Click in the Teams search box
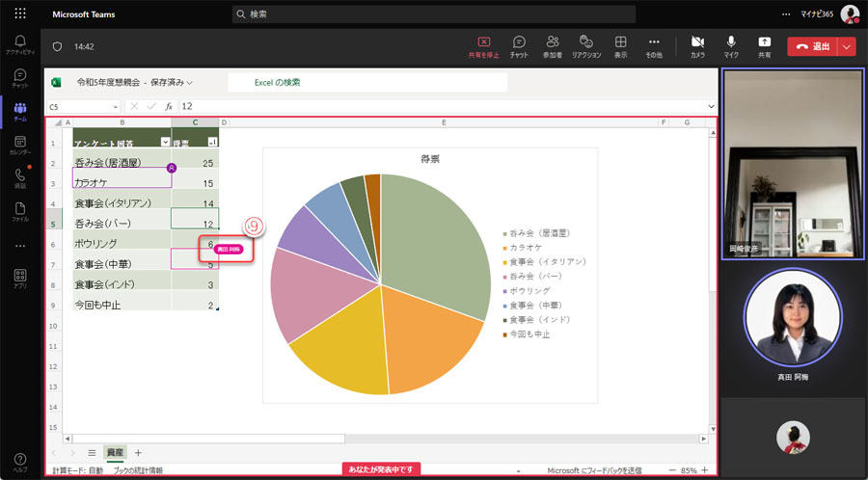868x480 pixels. [x=433, y=14]
